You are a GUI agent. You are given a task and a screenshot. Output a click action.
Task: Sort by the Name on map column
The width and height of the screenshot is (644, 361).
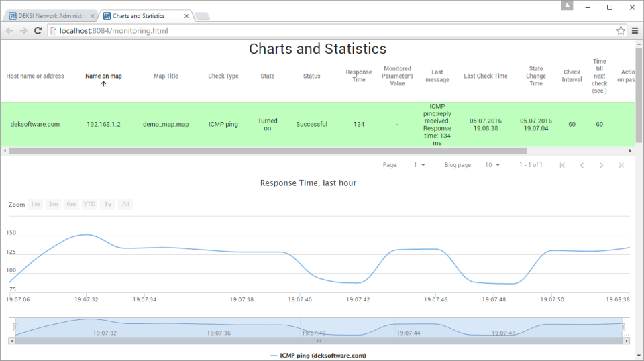click(103, 76)
